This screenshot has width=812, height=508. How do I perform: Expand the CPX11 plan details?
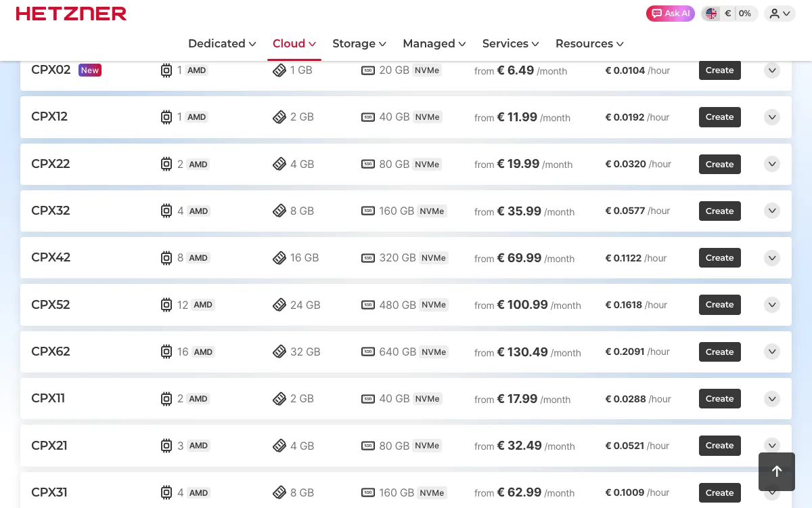coord(772,399)
